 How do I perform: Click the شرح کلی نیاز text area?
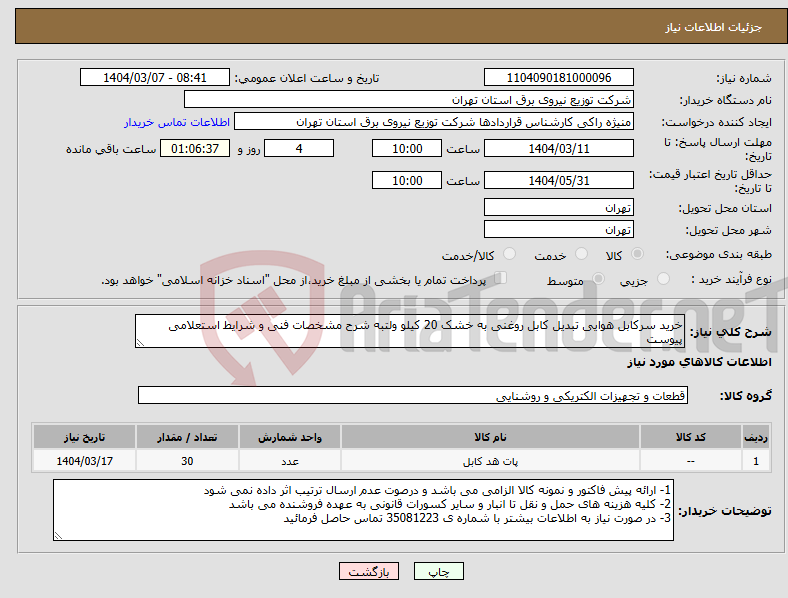[410, 331]
